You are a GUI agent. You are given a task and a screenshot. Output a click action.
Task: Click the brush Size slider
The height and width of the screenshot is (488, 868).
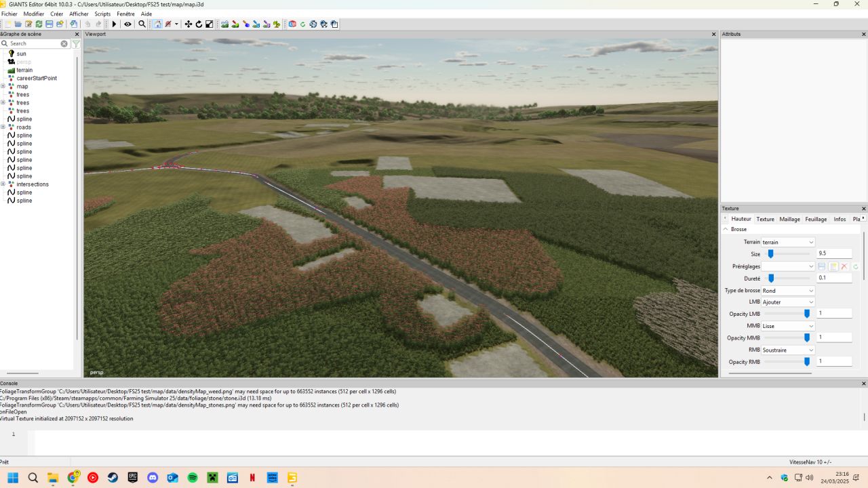pyautogui.click(x=787, y=253)
